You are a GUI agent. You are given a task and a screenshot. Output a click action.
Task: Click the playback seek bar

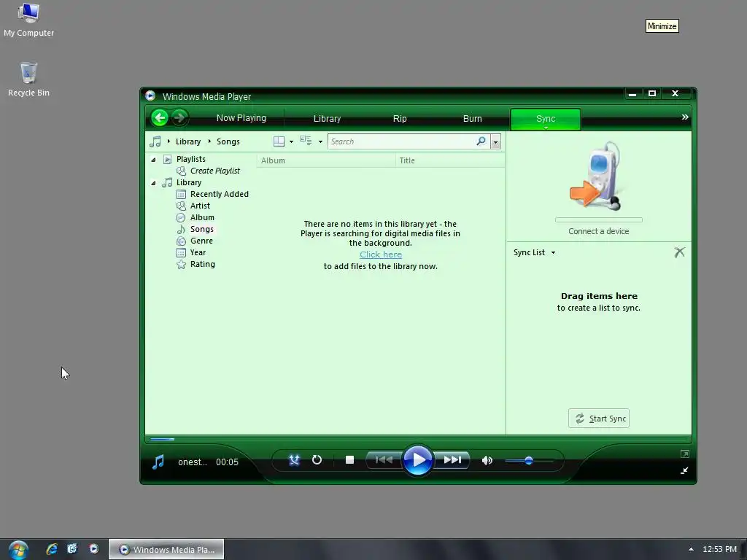point(418,439)
